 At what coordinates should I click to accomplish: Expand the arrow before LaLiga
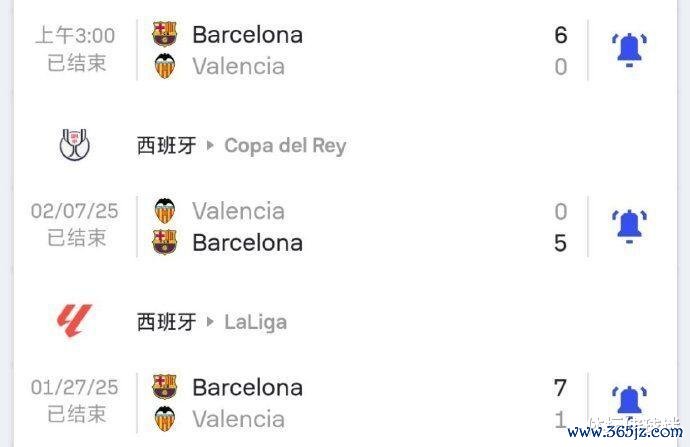(x=211, y=322)
